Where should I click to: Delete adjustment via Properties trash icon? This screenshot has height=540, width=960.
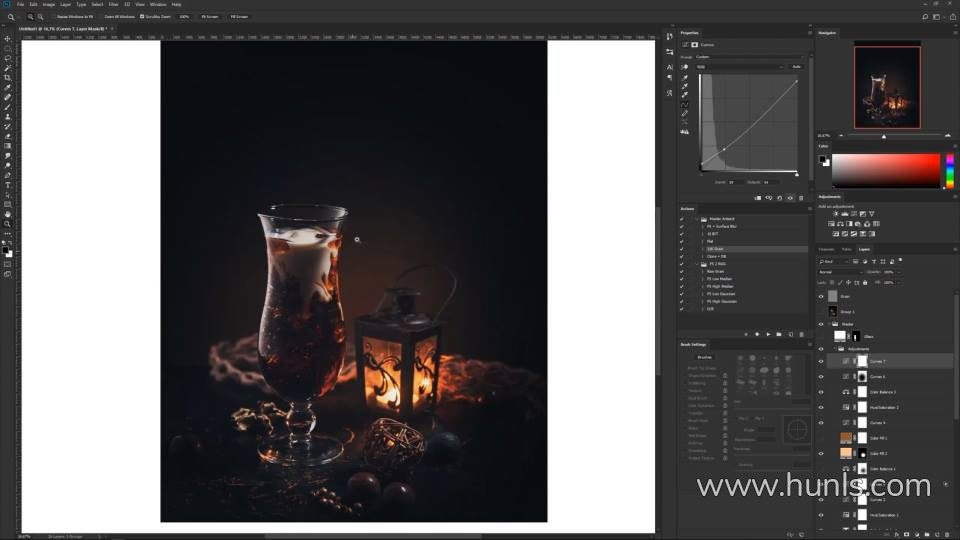click(801, 198)
